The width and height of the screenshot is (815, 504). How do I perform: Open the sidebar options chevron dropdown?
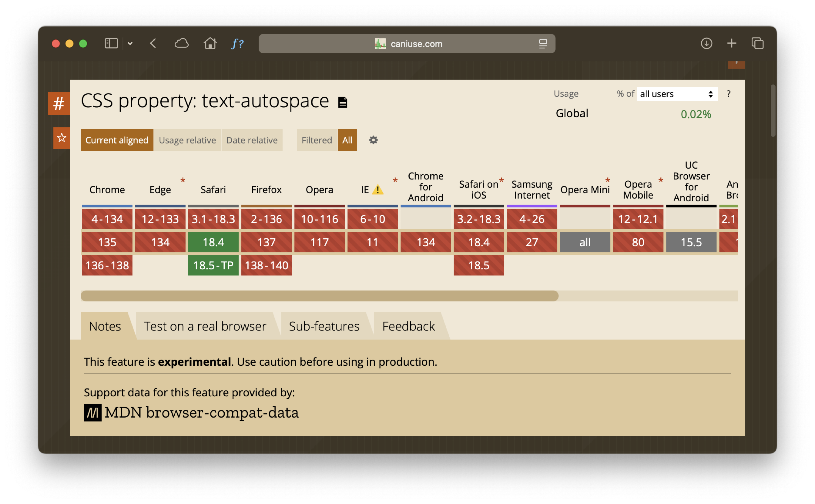(x=130, y=43)
